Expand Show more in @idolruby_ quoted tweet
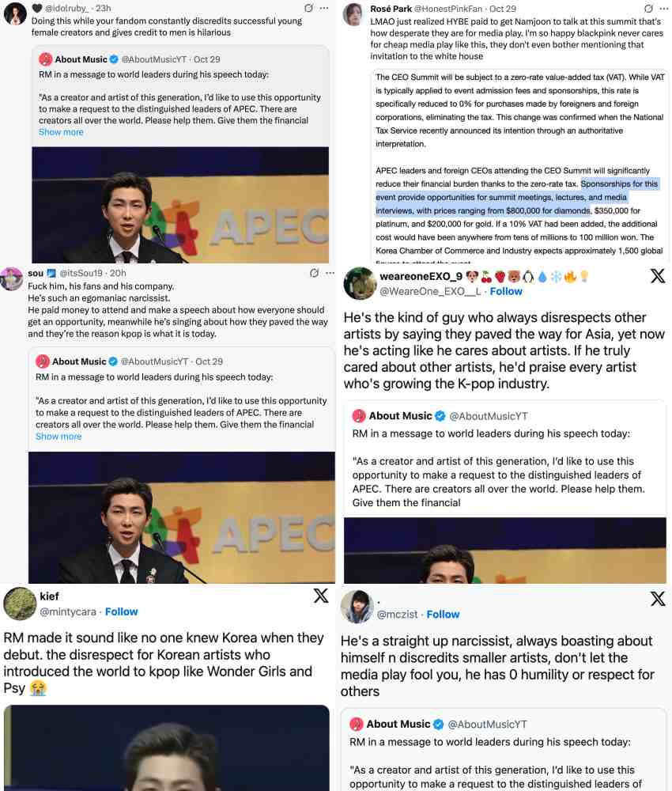The height and width of the screenshot is (791, 672). pos(61,132)
